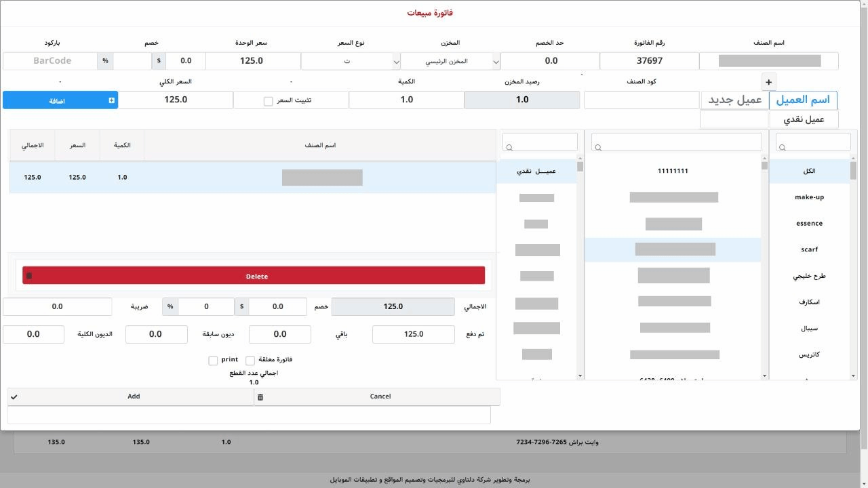Image resolution: width=868 pixels, height=488 pixels.
Task: Click the discount $ toggle in header
Action: click(159, 61)
